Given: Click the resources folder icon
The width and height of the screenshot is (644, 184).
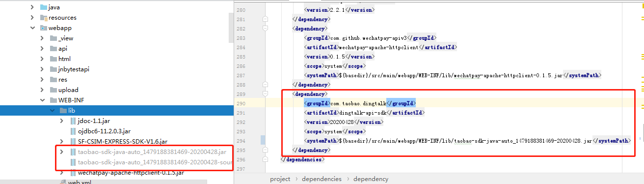Looking at the screenshot, I should 43,18.
